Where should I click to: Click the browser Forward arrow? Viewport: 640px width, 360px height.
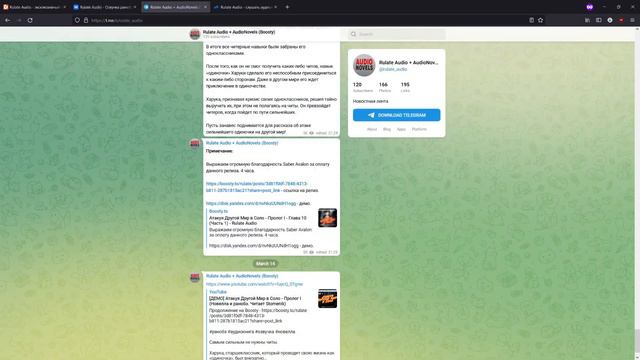(x=19, y=20)
